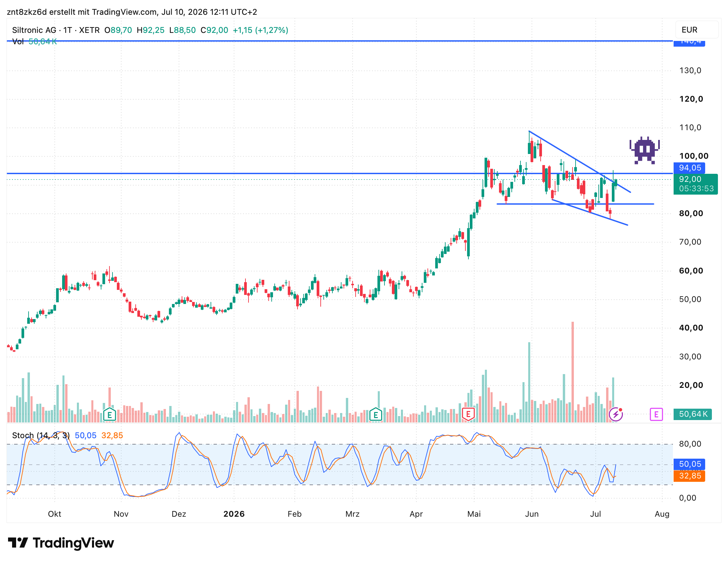This screenshot has width=728, height=563.
Task: Click the tall red volume bar in June
Action: 573,372
